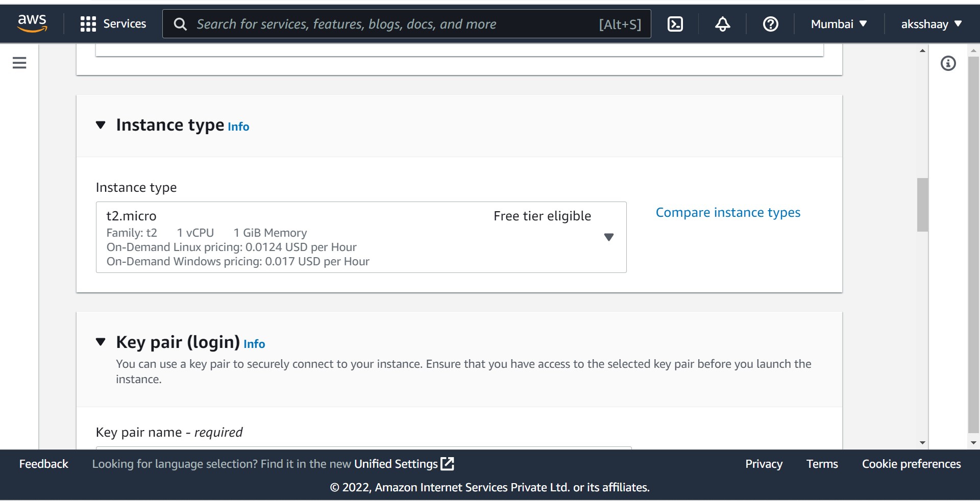Click the AWS home logo
Image resolution: width=980 pixels, height=501 pixels.
[x=32, y=22]
